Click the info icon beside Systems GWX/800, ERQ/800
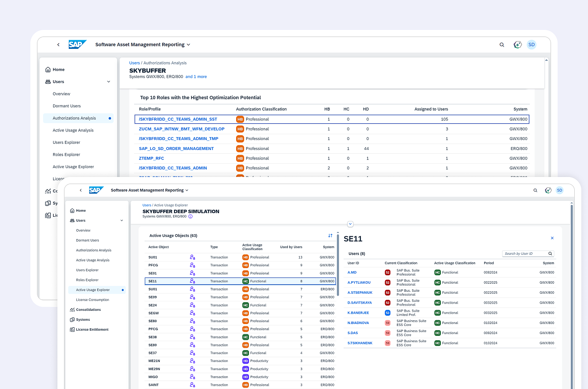 [x=191, y=216]
